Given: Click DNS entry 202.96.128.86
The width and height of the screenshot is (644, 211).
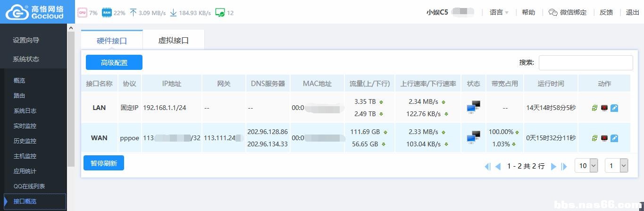Looking at the screenshot, I should click(x=268, y=132).
